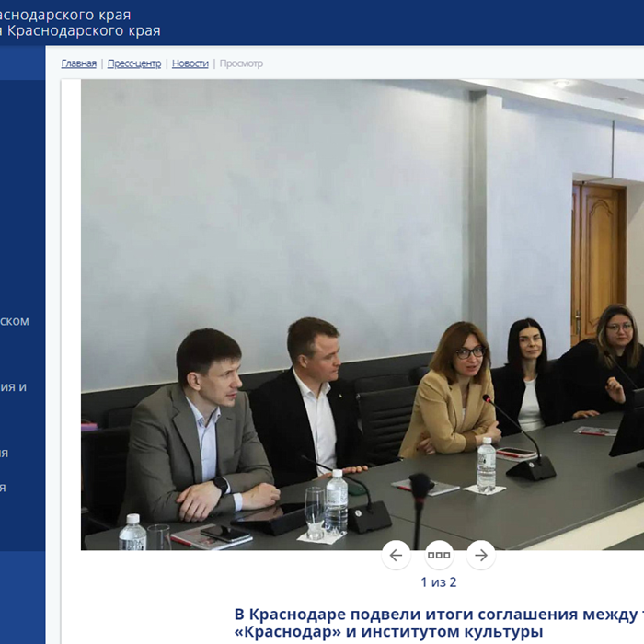Open the gallery grid view icon
644x644 pixels.
439,555
